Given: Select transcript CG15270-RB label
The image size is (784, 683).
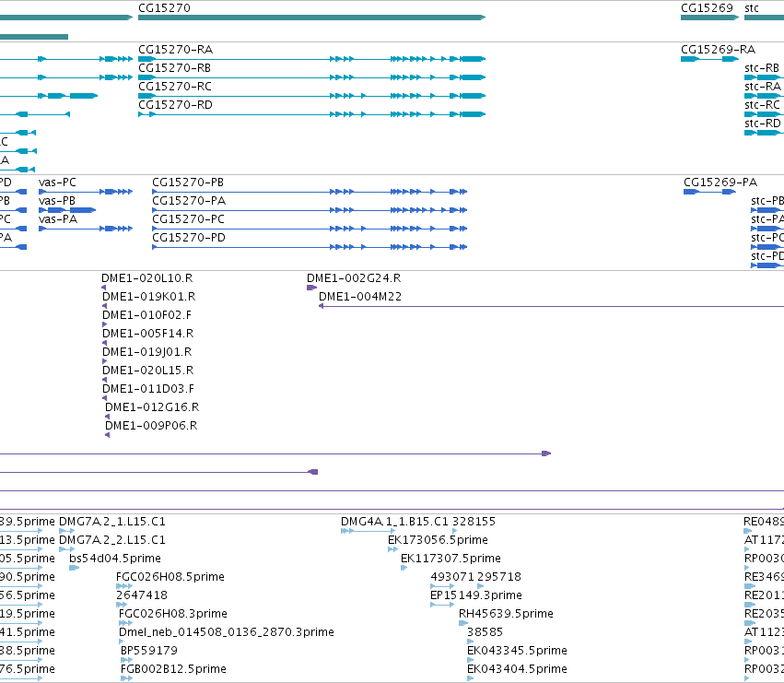Looking at the screenshot, I should (174, 67).
